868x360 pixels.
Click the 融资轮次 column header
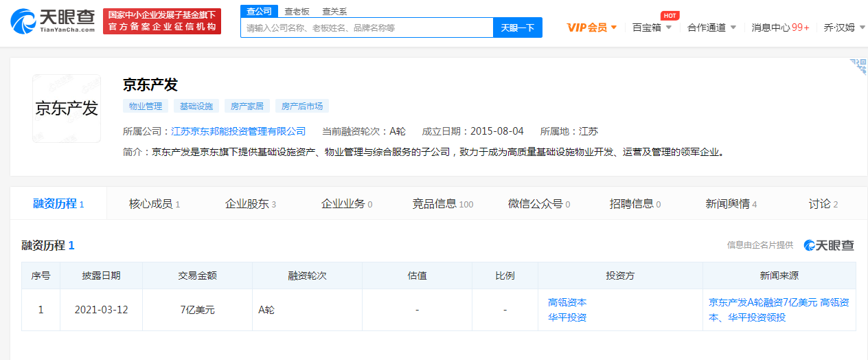[308, 275]
